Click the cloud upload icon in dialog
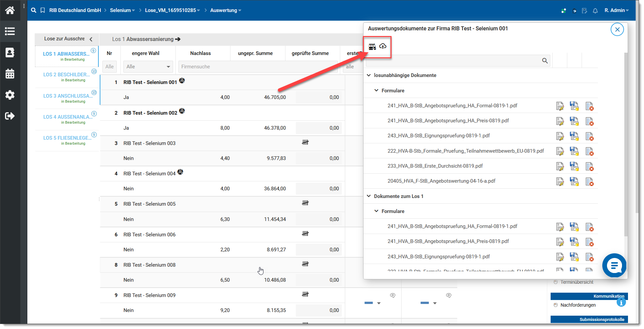The width and height of the screenshot is (644, 329). 383,46
